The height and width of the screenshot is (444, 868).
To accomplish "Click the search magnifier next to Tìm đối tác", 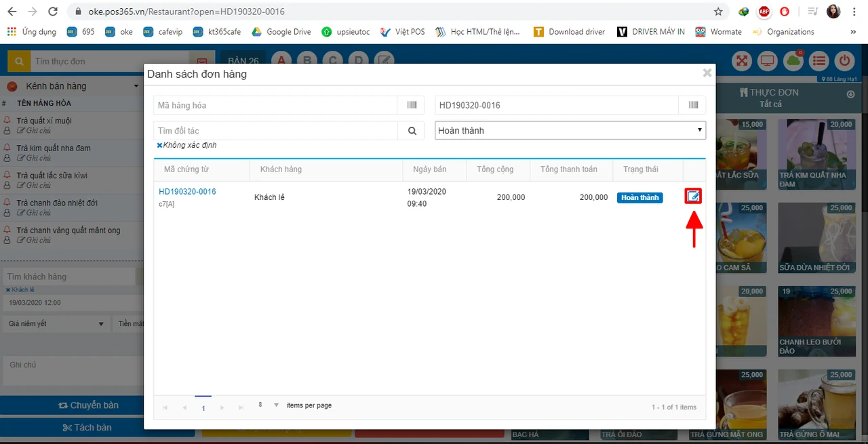I will pyautogui.click(x=412, y=131).
